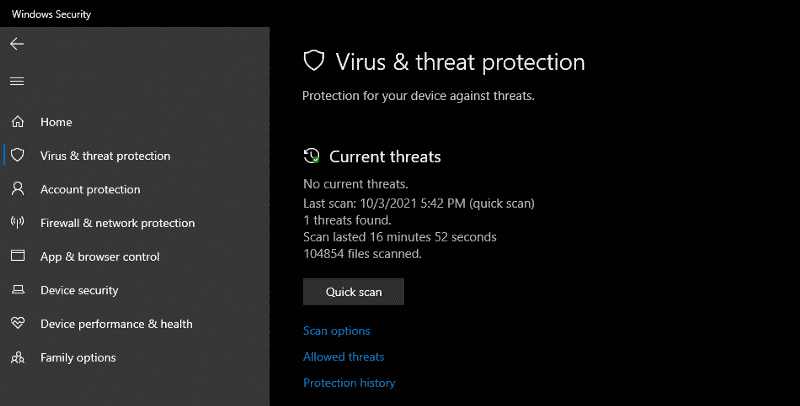Click the Device security laptop icon

pos(18,290)
